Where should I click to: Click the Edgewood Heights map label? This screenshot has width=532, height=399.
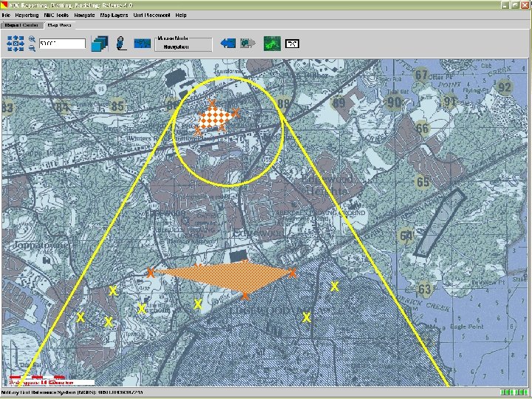pos(327,185)
